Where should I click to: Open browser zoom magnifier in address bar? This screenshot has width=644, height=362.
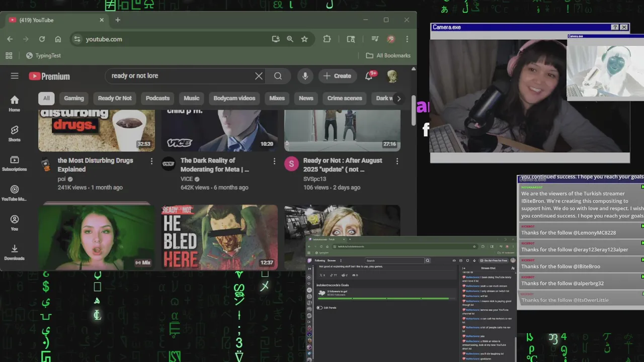point(290,39)
